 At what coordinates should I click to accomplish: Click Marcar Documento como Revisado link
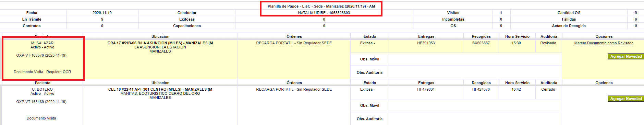click(604, 43)
